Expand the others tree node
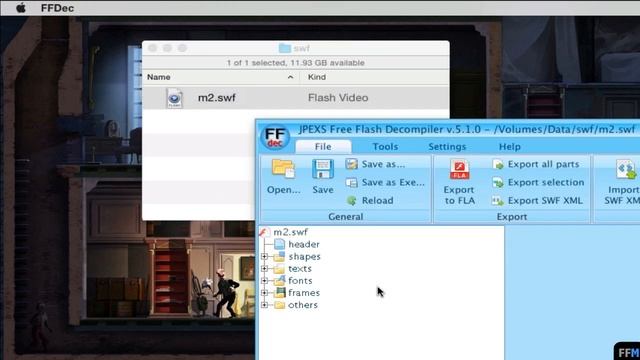 coord(264,305)
